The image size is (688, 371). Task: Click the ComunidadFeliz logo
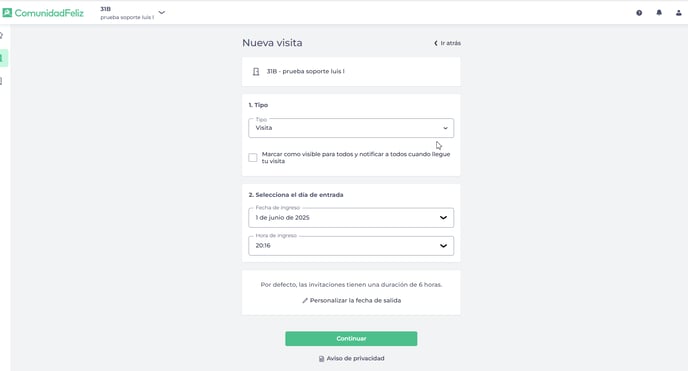(43, 13)
